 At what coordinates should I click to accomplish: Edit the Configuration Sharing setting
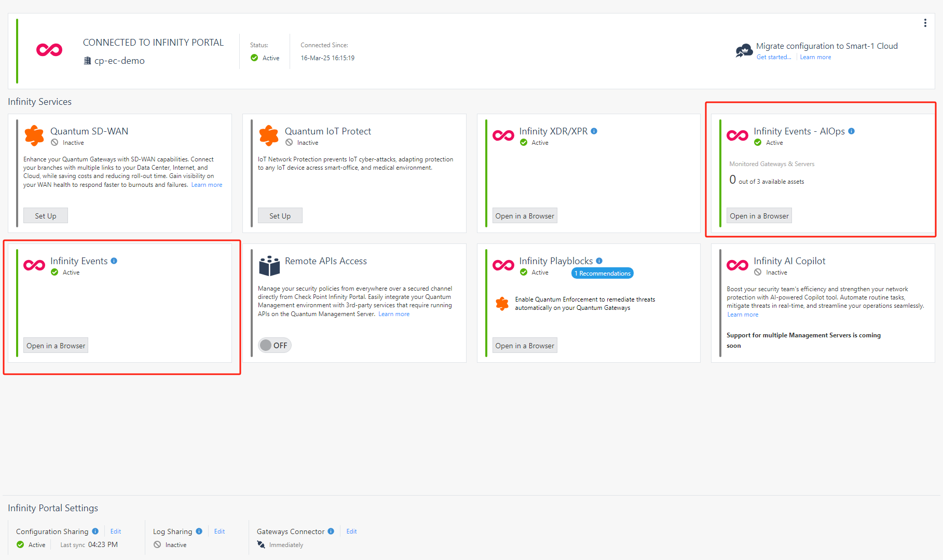point(116,531)
